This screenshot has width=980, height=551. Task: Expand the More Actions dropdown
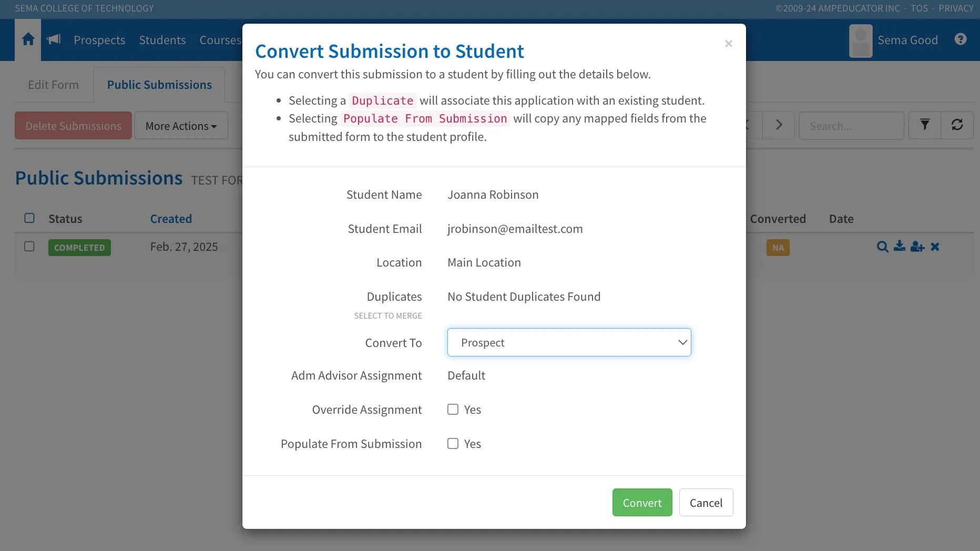[x=181, y=126]
